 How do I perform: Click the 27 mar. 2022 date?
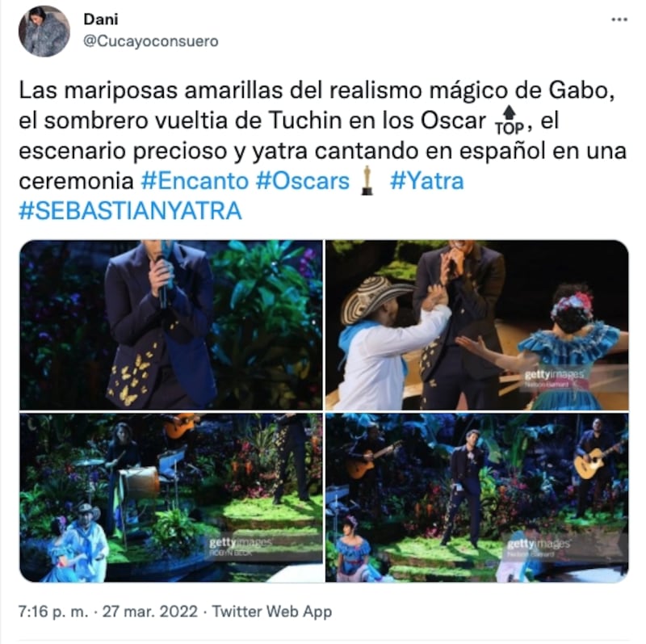[x=150, y=612]
